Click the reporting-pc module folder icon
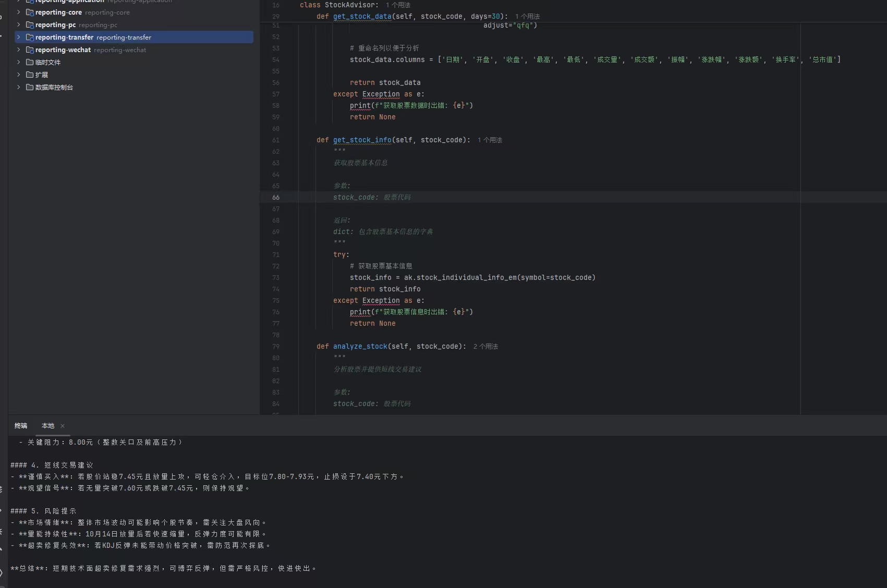The height and width of the screenshot is (588, 887). pyautogui.click(x=30, y=25)
